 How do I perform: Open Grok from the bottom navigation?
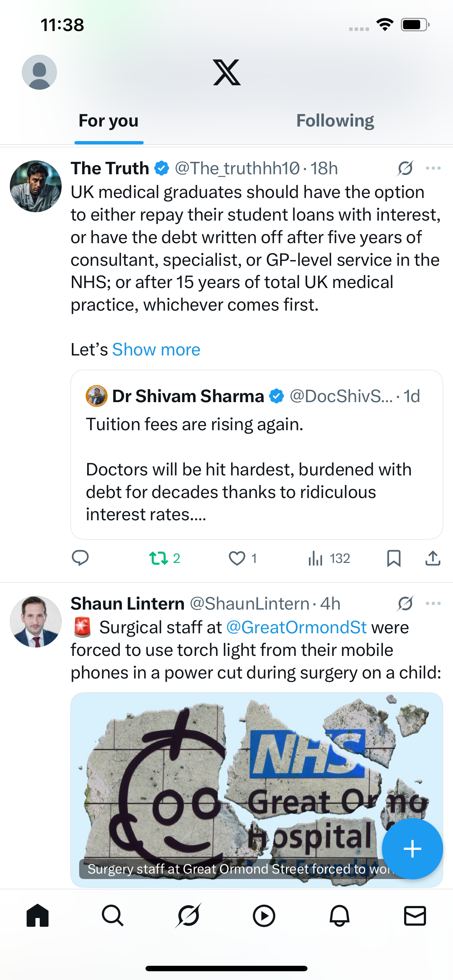(x=188, y=915)
